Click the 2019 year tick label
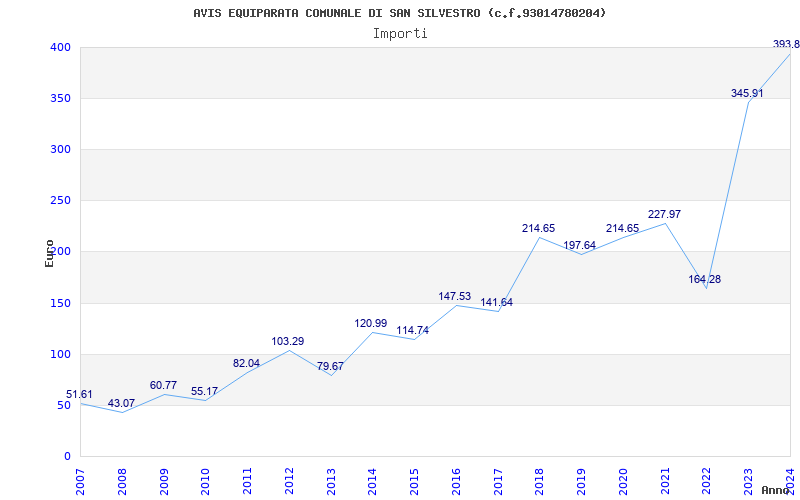Screen dimensions: 800x500 point(582,482)
